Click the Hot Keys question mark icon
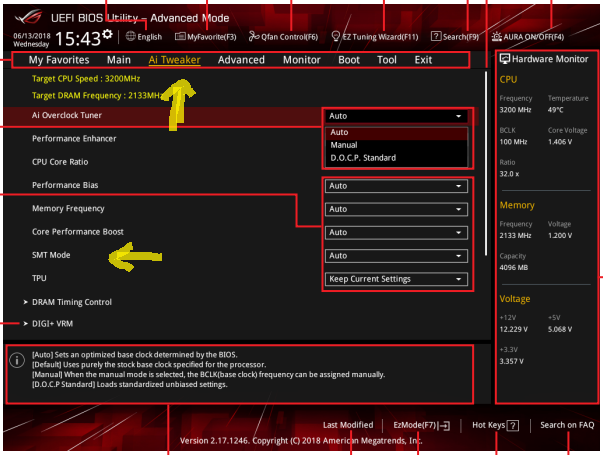603x455 pixels. pos(513,426)
